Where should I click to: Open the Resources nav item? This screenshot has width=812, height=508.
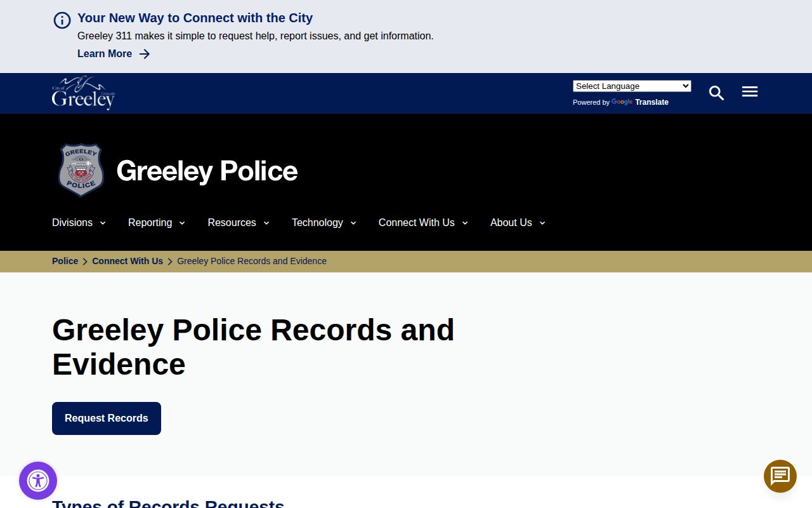pos(232,223)
